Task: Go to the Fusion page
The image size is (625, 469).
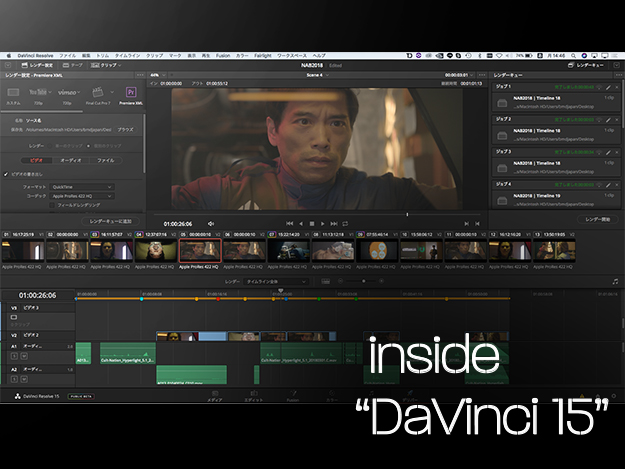Action: [x=293, y=396]
